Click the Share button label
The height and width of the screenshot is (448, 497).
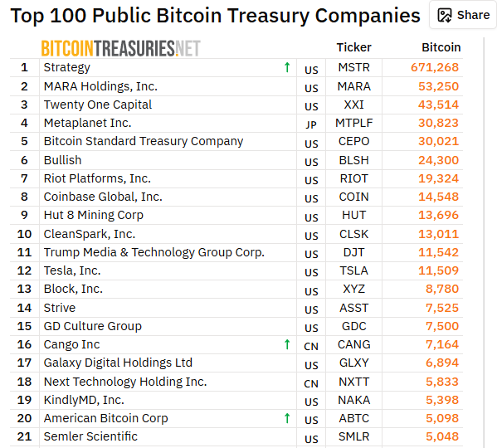tap(473, 15)
